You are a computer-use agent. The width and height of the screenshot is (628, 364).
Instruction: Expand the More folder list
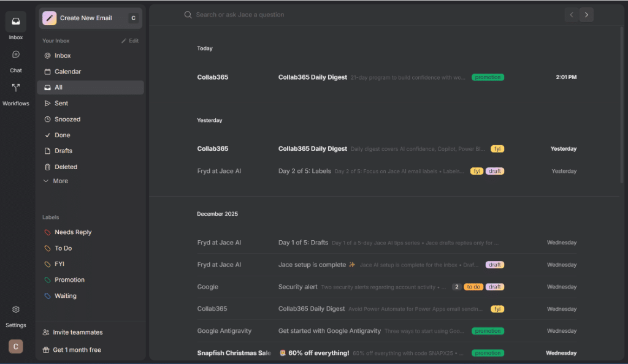click(x=55, y=181)
